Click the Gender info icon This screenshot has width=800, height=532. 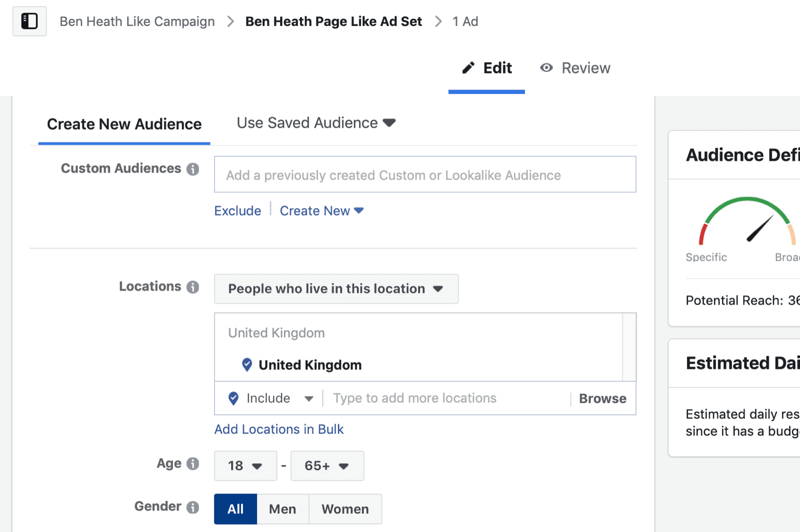(192, 508)
